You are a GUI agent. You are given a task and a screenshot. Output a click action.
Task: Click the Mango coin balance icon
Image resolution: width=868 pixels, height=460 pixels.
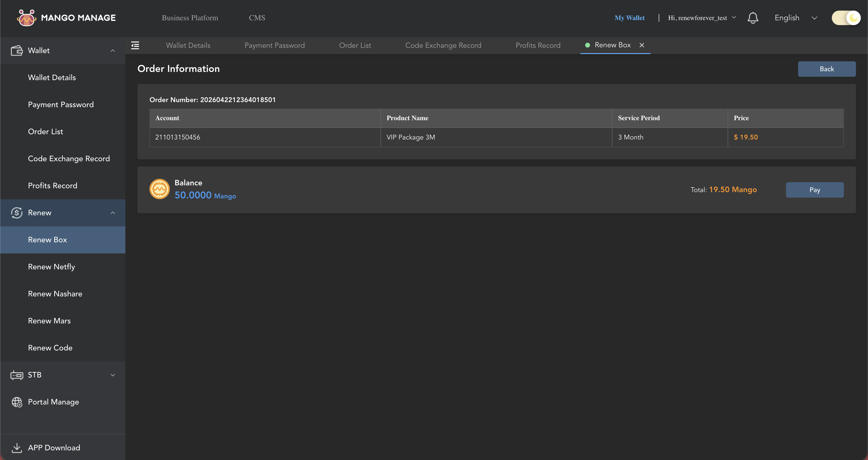pos(160,189)
